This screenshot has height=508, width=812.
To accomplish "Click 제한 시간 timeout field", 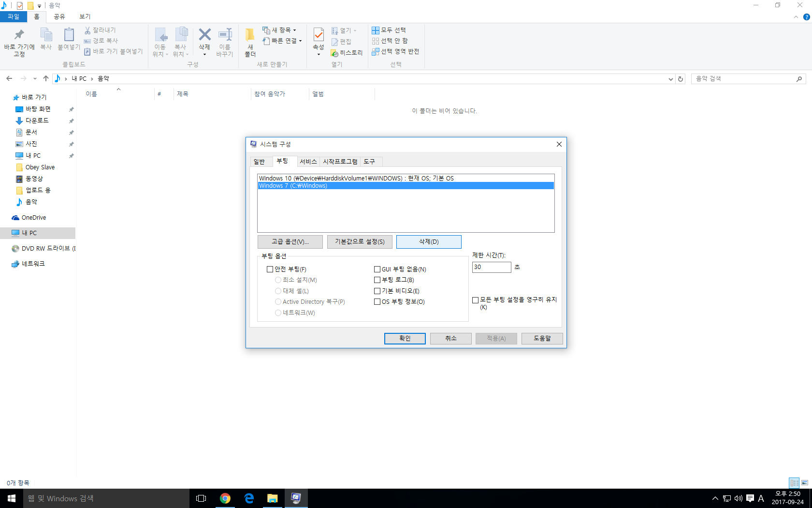I will [x=492, y=267].
